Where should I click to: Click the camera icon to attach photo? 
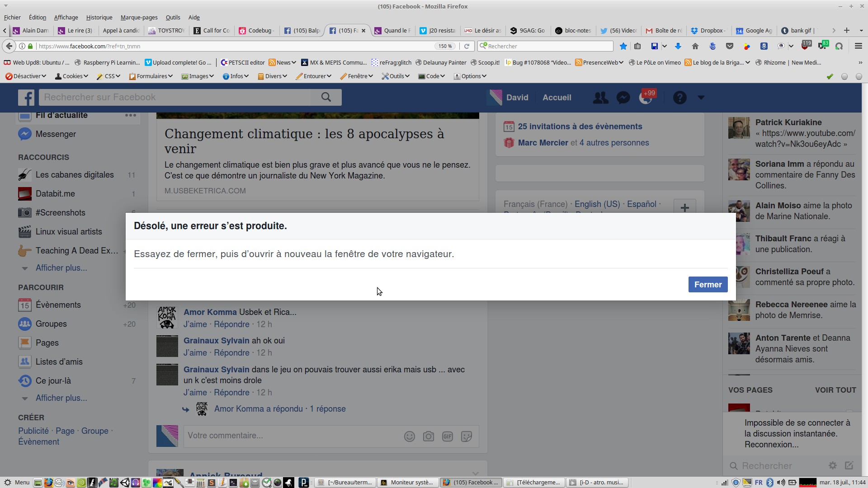coord(429,436)
